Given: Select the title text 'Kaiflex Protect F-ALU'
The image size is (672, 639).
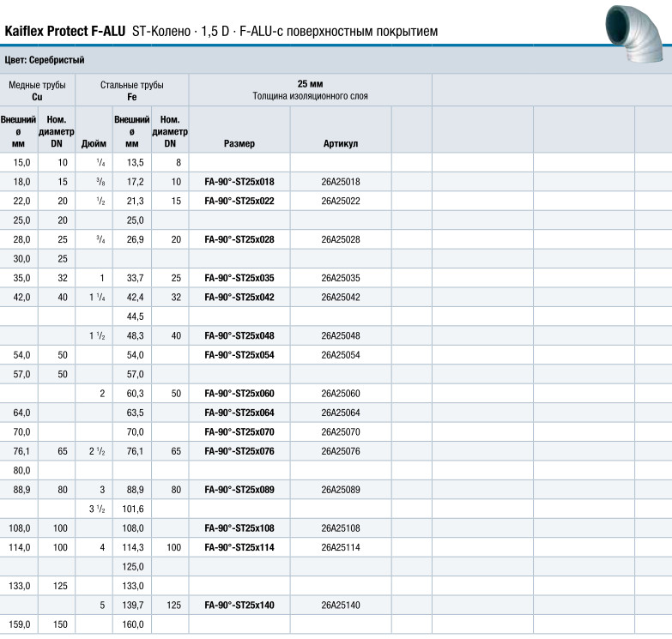Looking at the screenshot, I should click(x=64, y=31).
